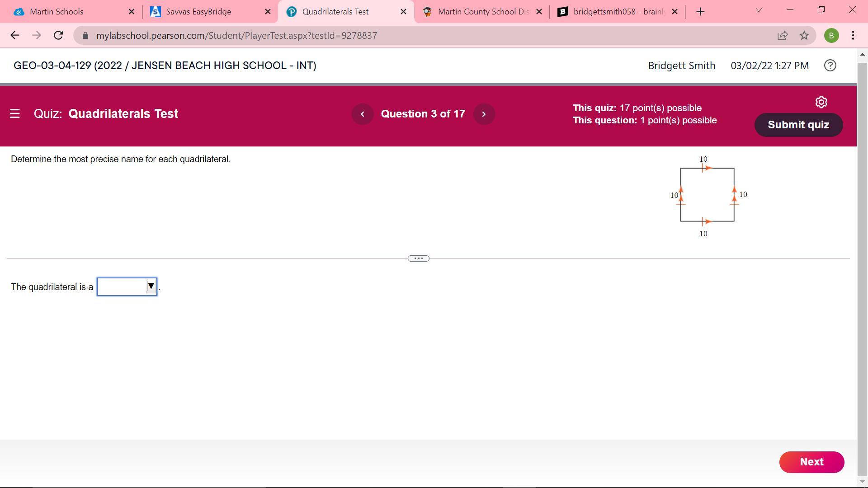This screenshot has width=868, height=488.
Task: Go to next question arrow
Action: tap(484, 114)
